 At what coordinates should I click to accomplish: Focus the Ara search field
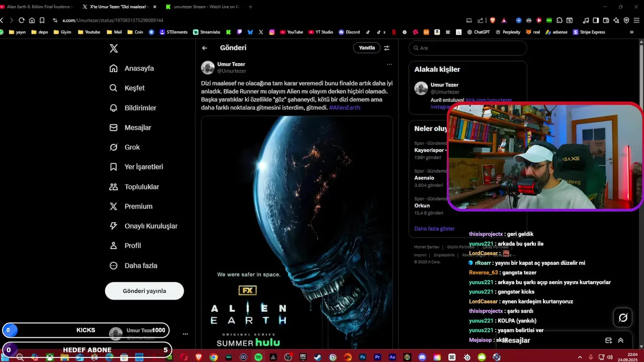click(468, 48)
